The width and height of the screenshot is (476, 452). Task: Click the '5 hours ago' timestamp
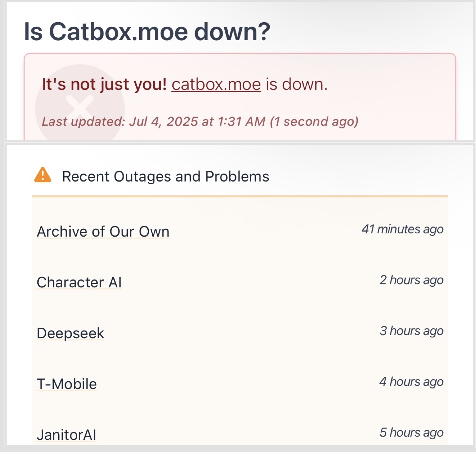point(411,432)
